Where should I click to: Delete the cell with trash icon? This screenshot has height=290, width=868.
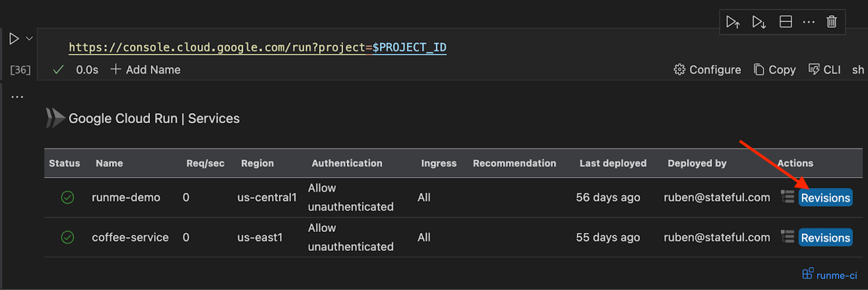832,22
